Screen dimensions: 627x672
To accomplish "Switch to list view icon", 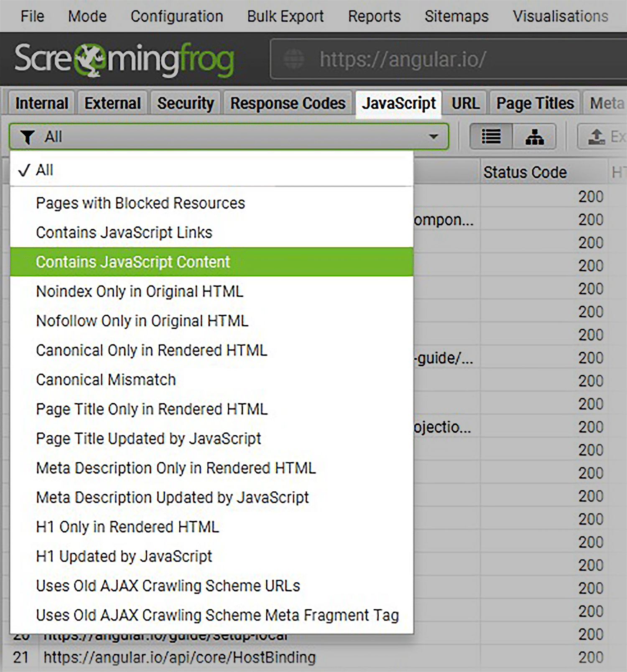I will click(x=491, y=136).
